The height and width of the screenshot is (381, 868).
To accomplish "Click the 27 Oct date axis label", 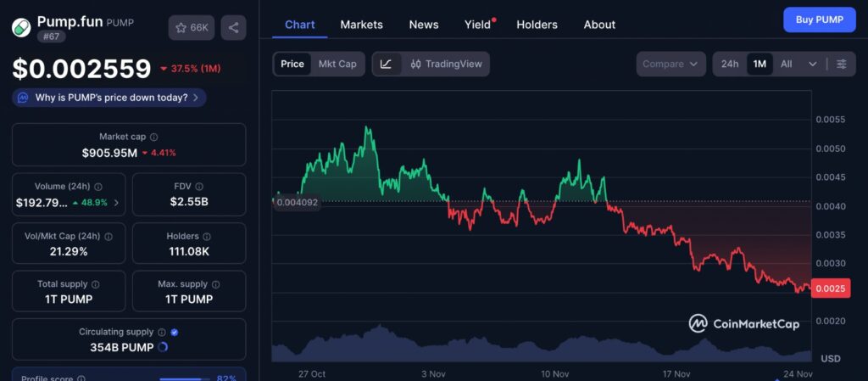I will (312, 374).
